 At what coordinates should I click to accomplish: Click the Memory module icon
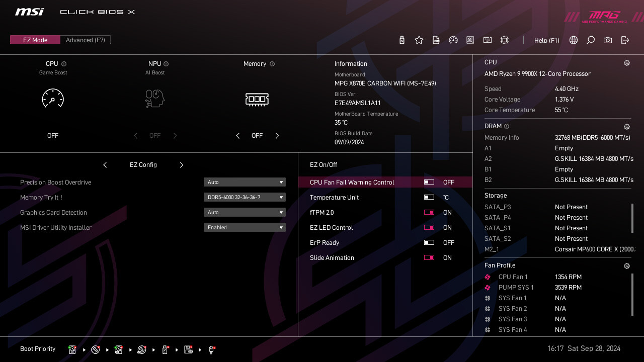pyautogui.click(x=257, y=100)
